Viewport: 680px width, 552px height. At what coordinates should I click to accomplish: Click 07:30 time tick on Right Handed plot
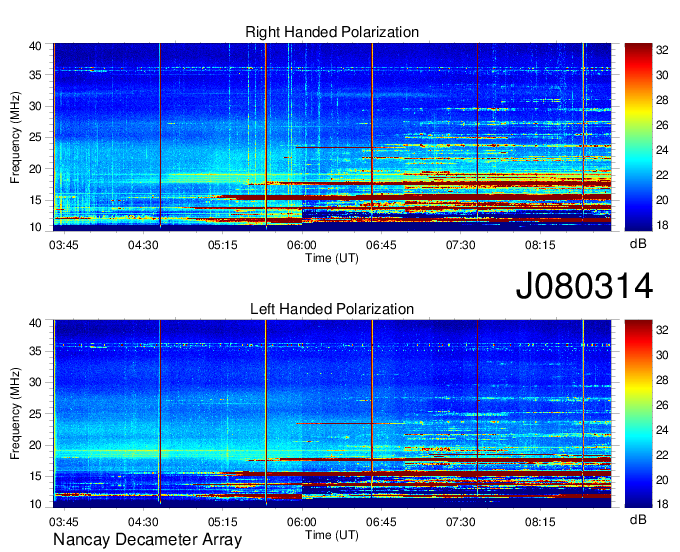pyautogui.click(x=461, y=245)
